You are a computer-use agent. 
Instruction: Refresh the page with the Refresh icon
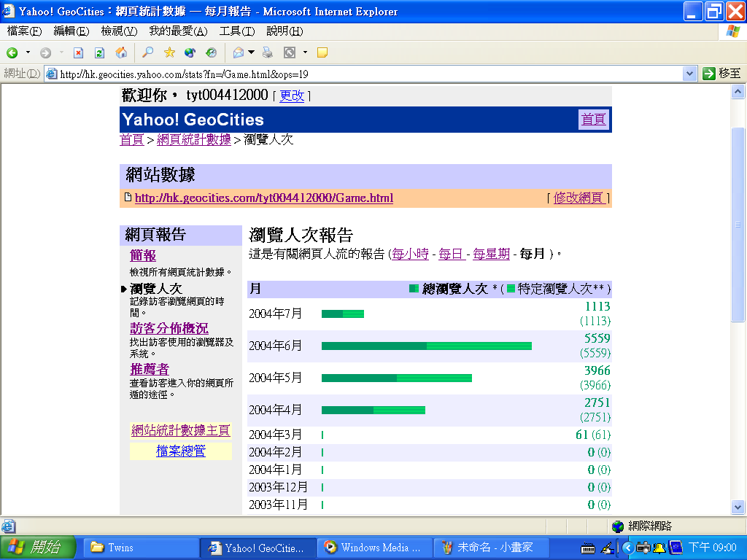(x=99, y=52)
